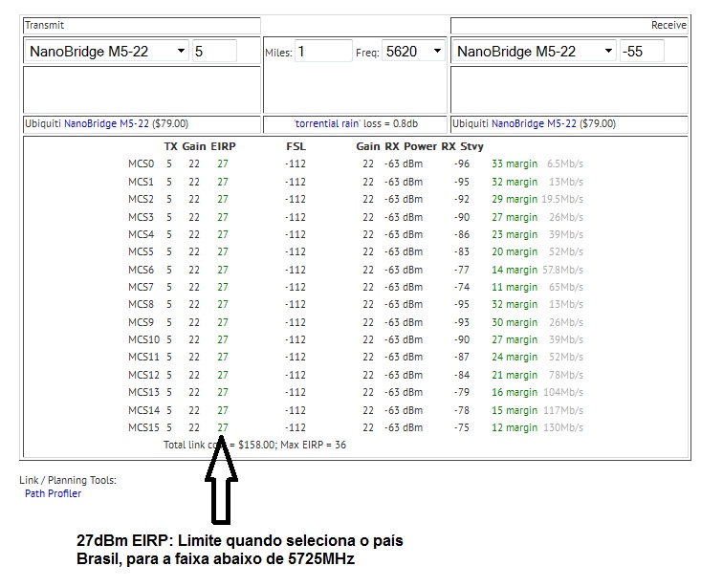Viewport: 701px width, 588px height.
Task: Click the Miles input field
Action: (323, 51)
